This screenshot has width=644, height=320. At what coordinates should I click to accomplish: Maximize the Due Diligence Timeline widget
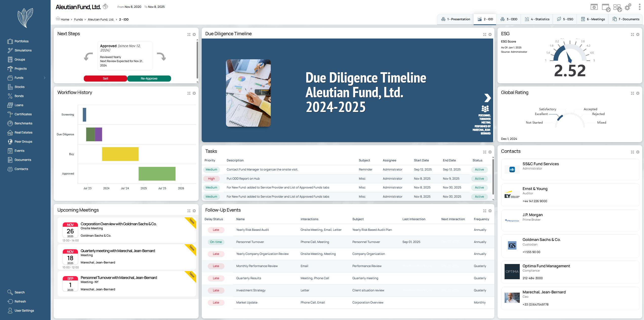click(485, 34)
